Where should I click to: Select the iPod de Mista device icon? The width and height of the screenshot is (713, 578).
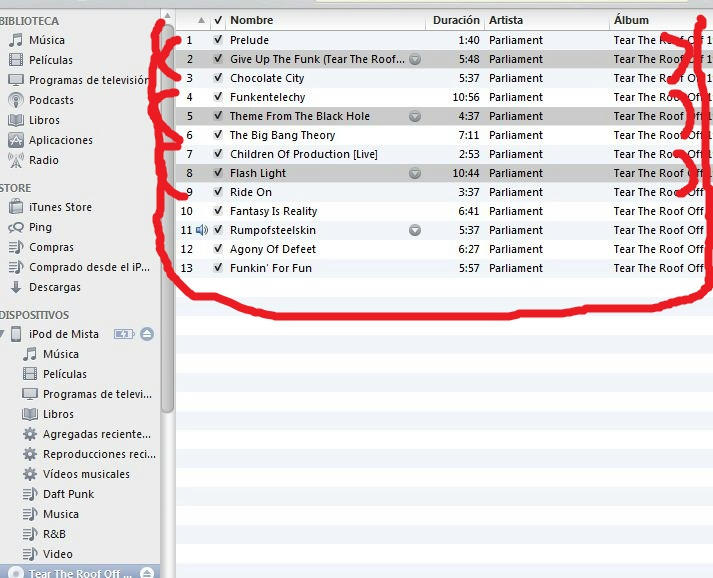coord(16,334)
